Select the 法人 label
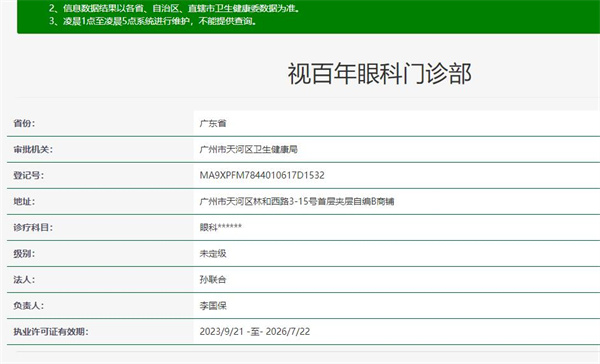600x364 pixels. pos(24,279)
